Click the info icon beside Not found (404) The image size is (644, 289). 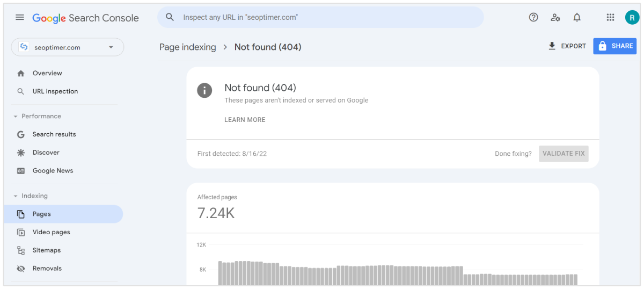(x=204, y=90)
